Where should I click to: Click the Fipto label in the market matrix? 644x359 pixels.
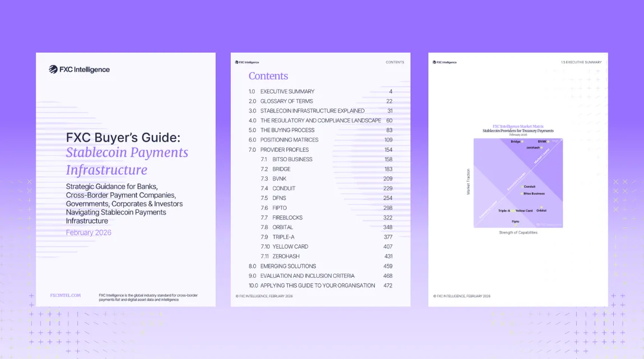(x=515, y=221)
